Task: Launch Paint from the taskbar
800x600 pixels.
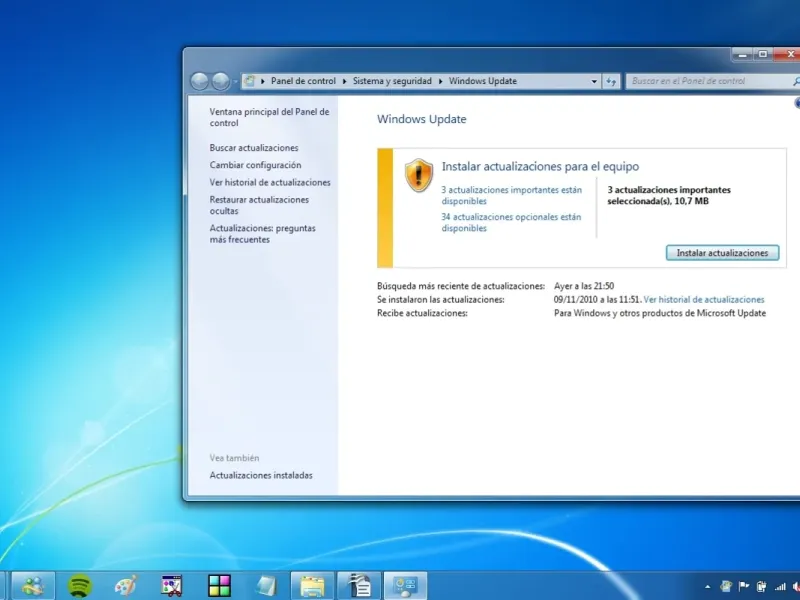Action: coord(125,586)
